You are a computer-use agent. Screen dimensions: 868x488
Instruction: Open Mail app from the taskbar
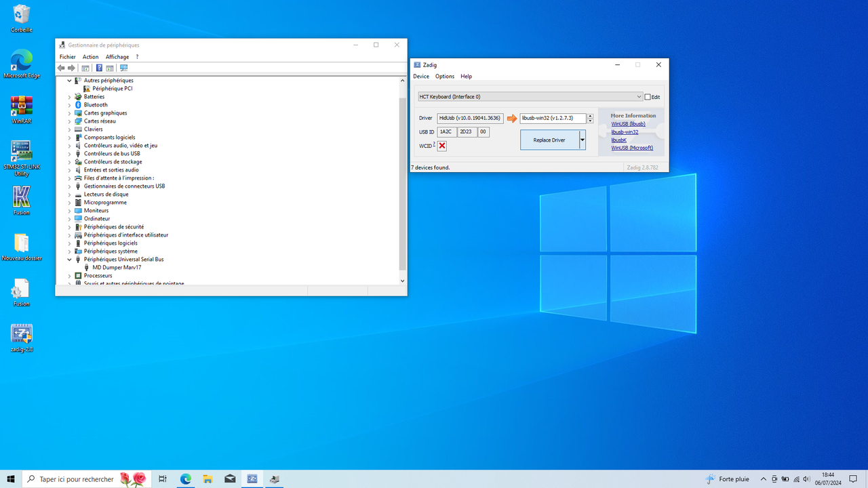click(x=230, y=479)
